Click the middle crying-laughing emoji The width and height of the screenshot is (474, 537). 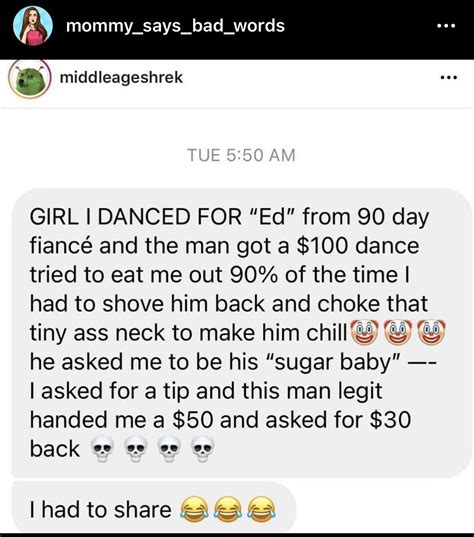click(228, 510)
